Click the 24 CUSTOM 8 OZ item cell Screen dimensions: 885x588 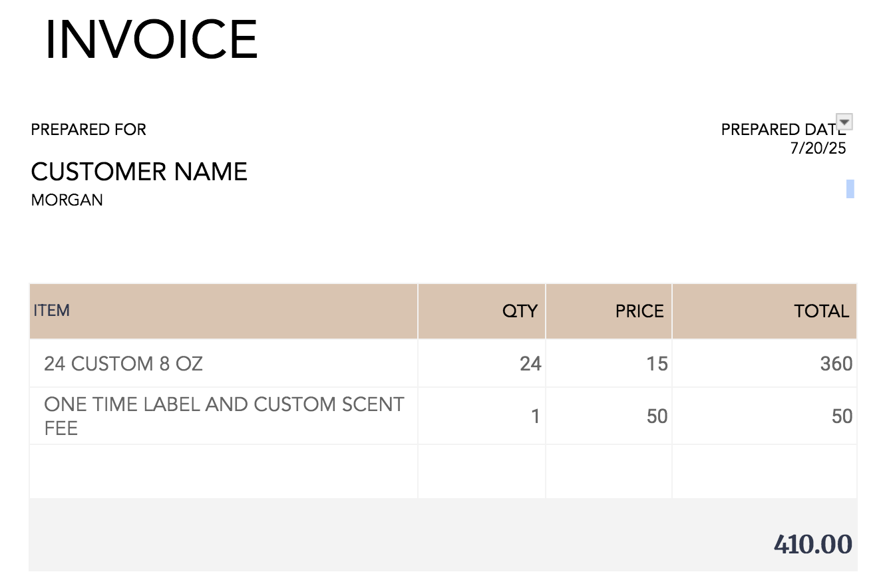[x=224, y=363]
